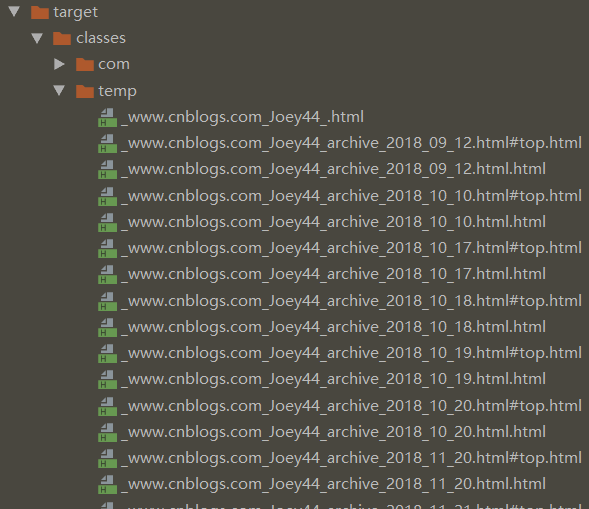
Task: Click file icon of 2018_10_20.html.html
Action: 107,432
